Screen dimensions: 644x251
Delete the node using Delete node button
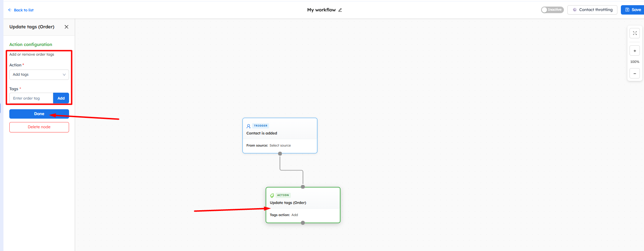[39, 127]
